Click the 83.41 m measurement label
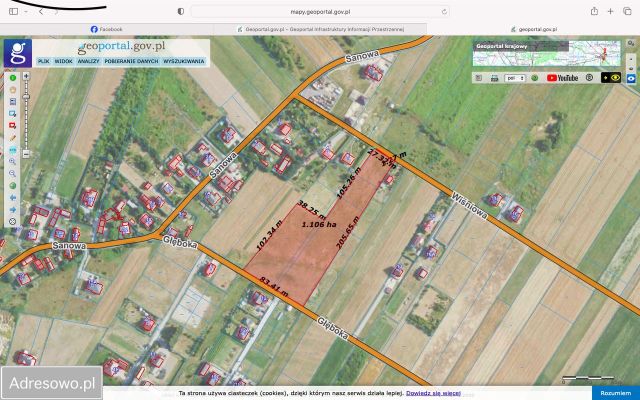Image resolution: width=640 pixels, height=400 pixels. (x=274, y=287)
